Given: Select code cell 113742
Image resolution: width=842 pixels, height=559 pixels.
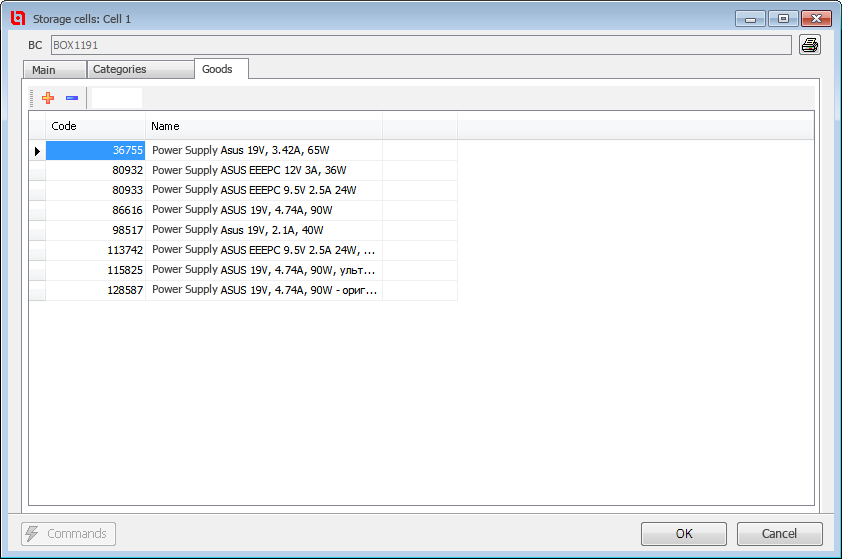Looking at the screenshot, I should [95, 250].
